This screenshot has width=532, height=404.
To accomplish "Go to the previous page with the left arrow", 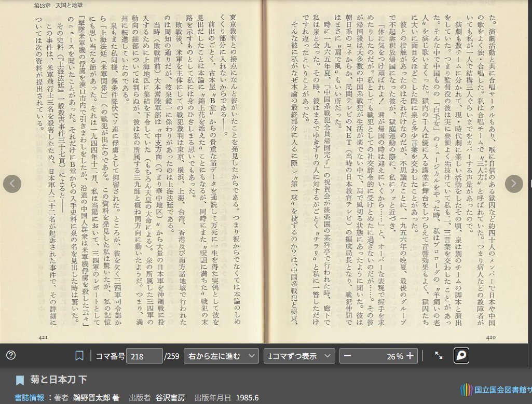I will coord(12,183).
